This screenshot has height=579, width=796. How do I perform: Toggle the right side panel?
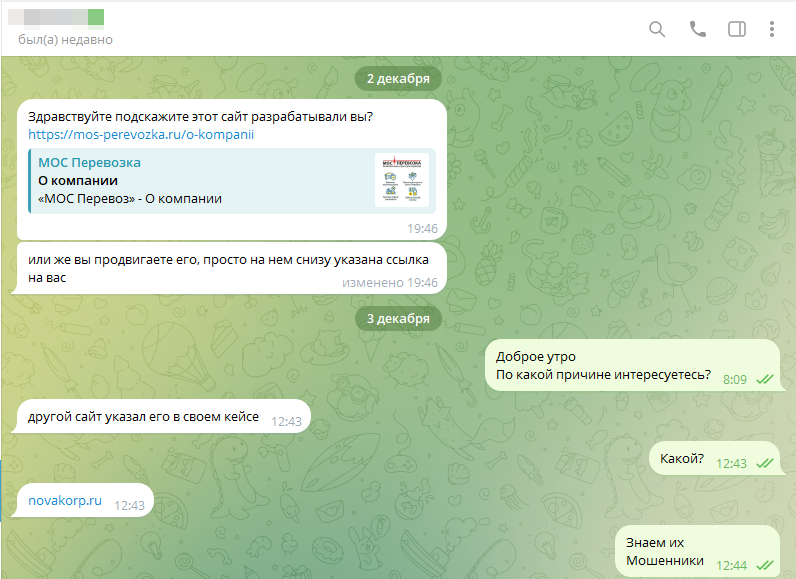(x=737, y=29)
